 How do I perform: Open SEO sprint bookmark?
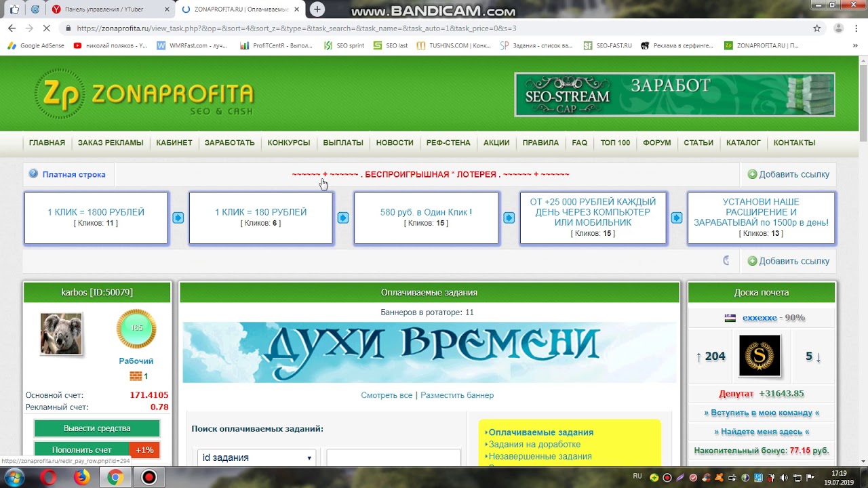tap(344, 45)
